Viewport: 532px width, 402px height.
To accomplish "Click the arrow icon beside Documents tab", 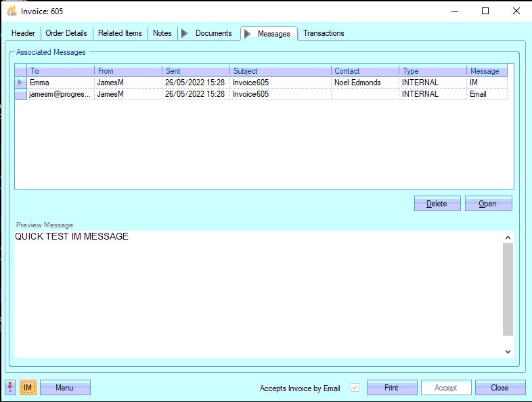I will point(185,33).
